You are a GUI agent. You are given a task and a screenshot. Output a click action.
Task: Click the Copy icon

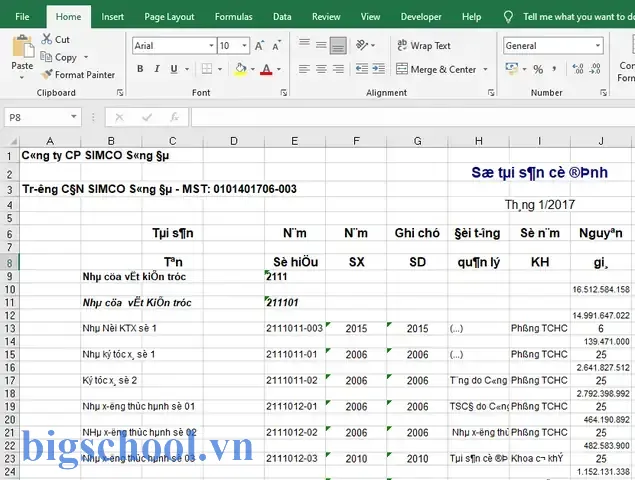click(x=46, y=57)
